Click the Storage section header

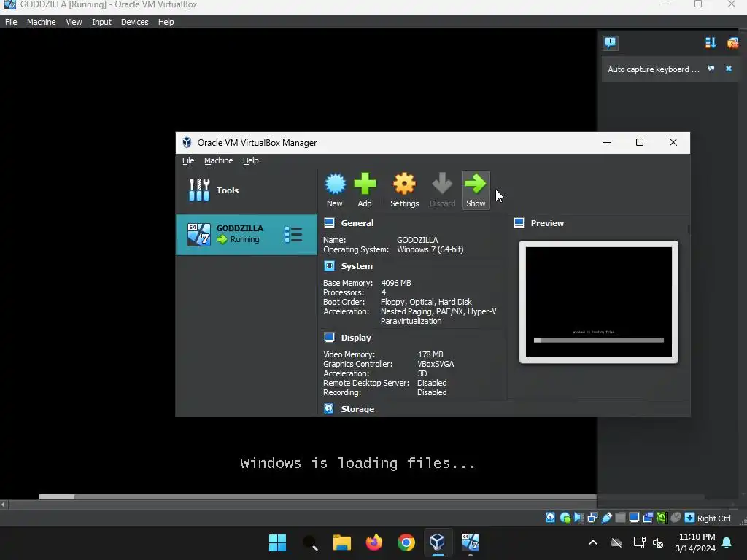(x=357, y=409)
